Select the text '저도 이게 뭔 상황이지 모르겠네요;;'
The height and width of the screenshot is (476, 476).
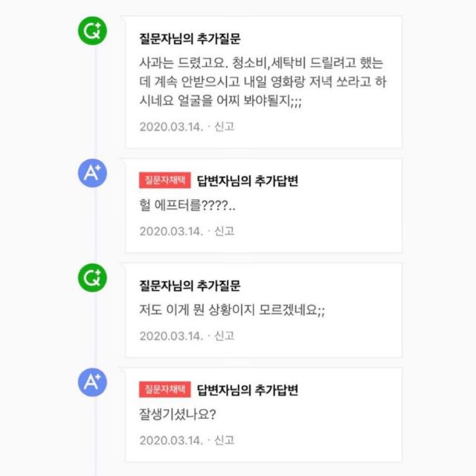[232, 310]
